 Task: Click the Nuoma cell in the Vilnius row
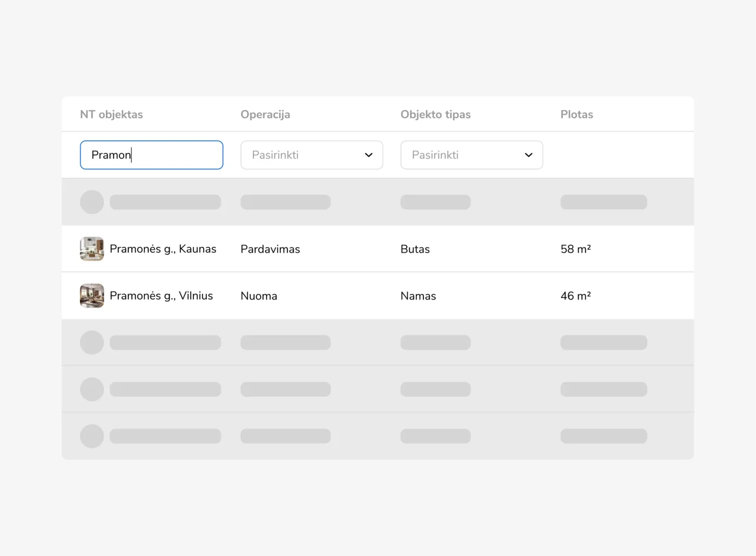[259, 296]
